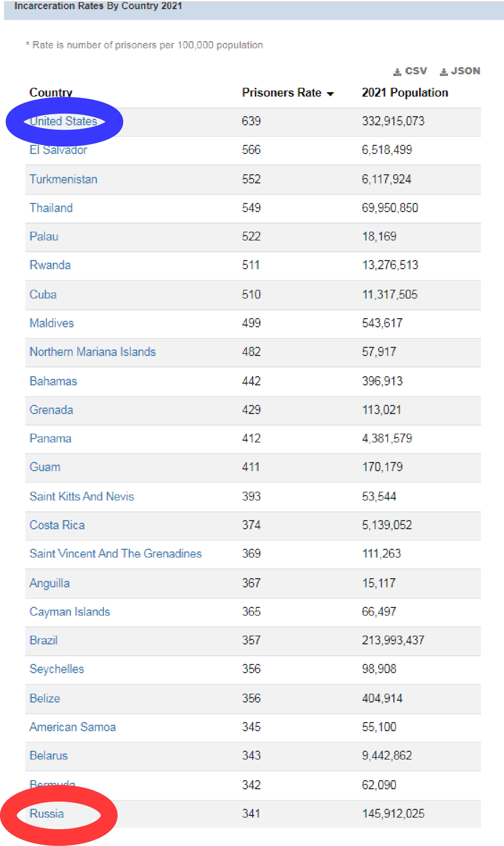Sort by the Country column header
Screen dimensions: 504x846
tap(51, 93)
